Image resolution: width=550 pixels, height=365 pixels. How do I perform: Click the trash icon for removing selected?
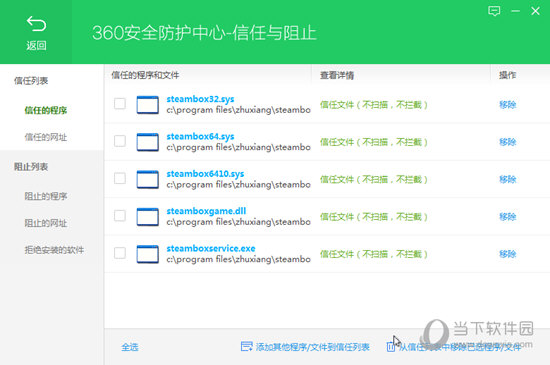coord(390,347)
